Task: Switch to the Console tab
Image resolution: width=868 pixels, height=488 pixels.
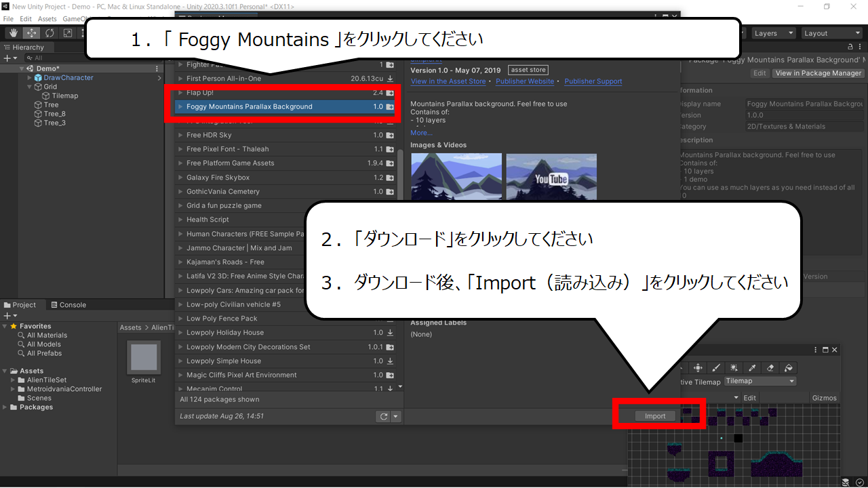Action: pyautogui.click(x=68, y=305)
